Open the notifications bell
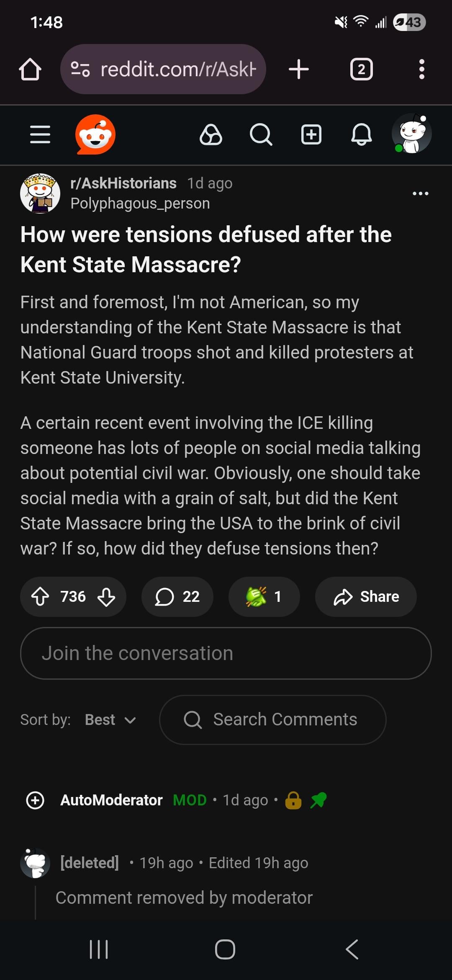This screenshot has width=452, height=980. click(361, 134)
